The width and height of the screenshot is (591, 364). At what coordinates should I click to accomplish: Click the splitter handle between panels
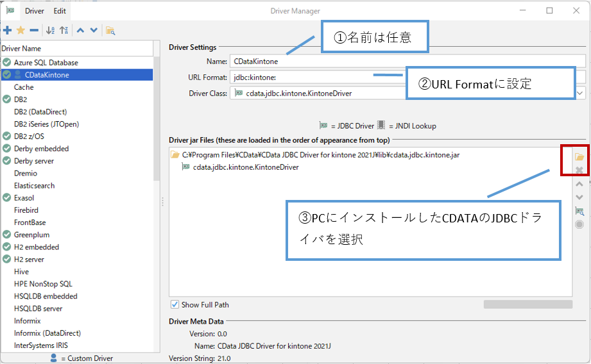coord(162,202)
